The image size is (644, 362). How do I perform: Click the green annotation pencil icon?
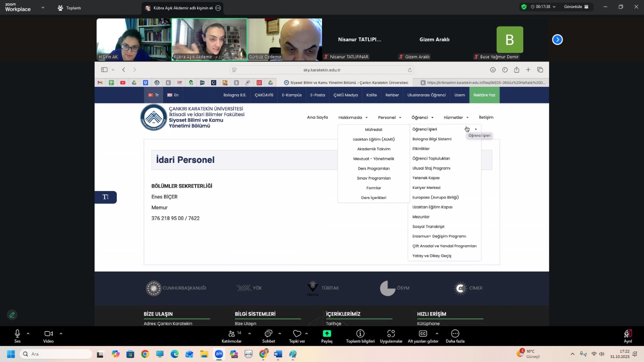(12, 315)
